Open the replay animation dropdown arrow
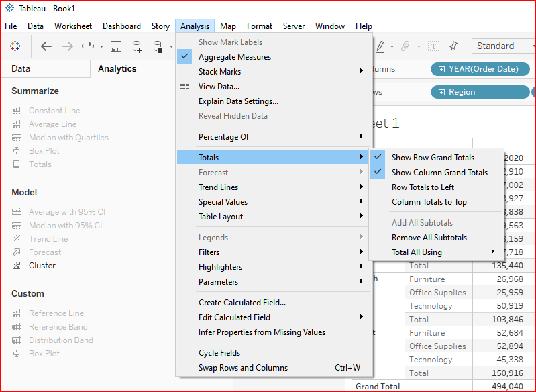Image resolution: width=536 pixels, height=392 pixels. [101, 46]
